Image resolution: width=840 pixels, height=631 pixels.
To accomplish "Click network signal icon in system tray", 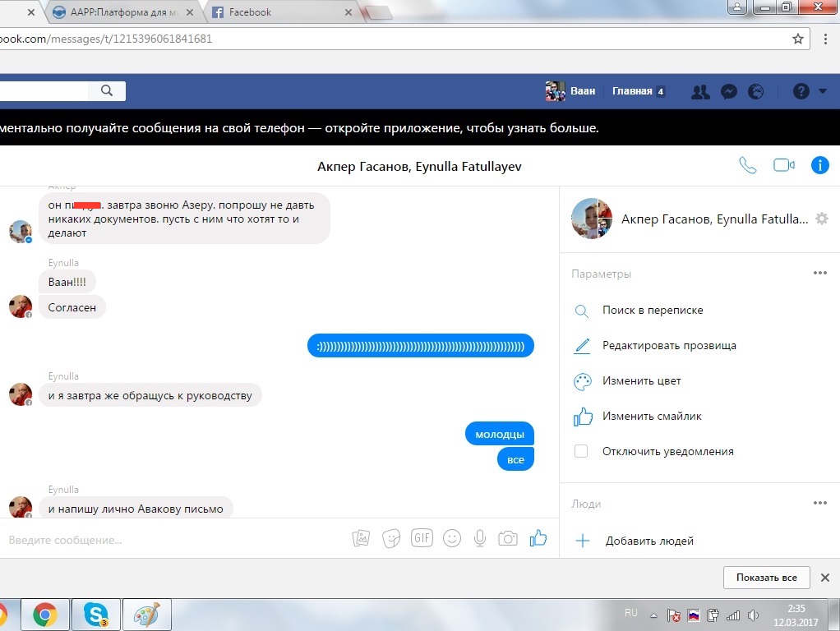I will 733,615.
